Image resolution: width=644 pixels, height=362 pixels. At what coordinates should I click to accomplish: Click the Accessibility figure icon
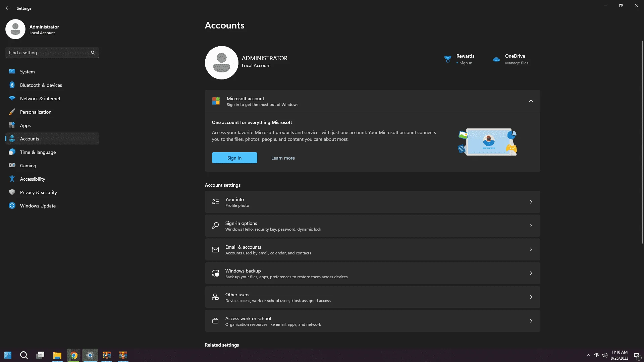tap(12, 179)
